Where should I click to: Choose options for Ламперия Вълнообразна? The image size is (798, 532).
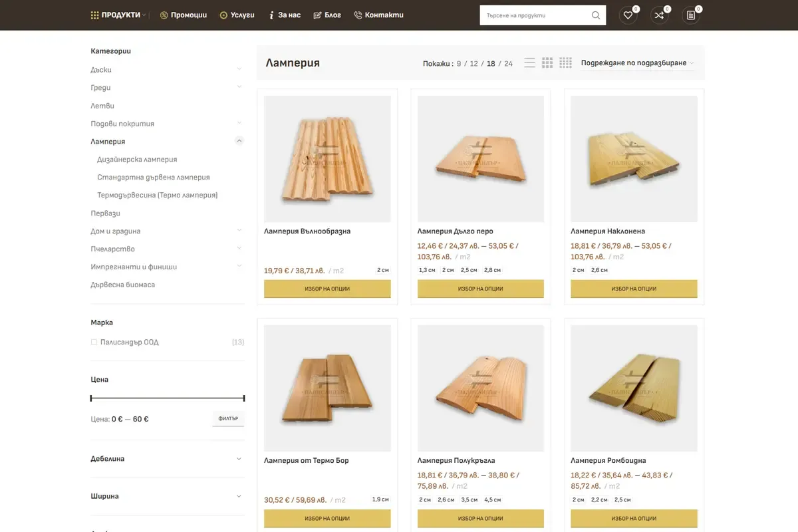327,289
